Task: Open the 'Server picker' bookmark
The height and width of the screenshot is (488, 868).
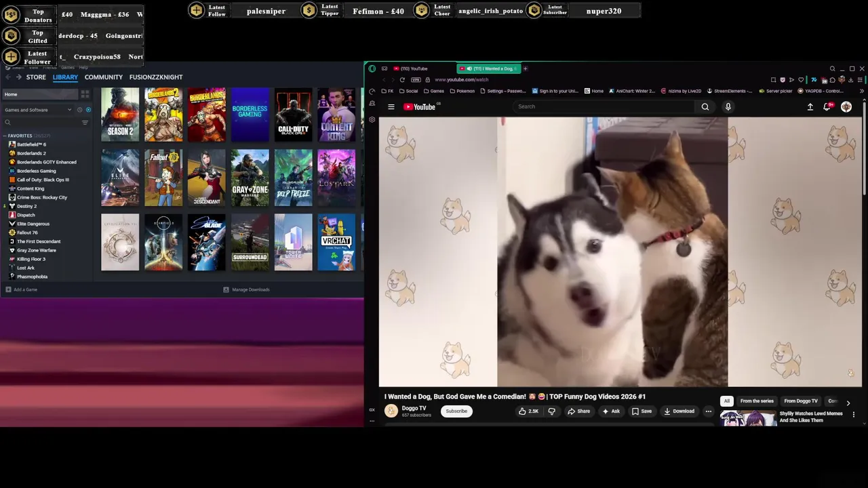Action: [776, 91]
